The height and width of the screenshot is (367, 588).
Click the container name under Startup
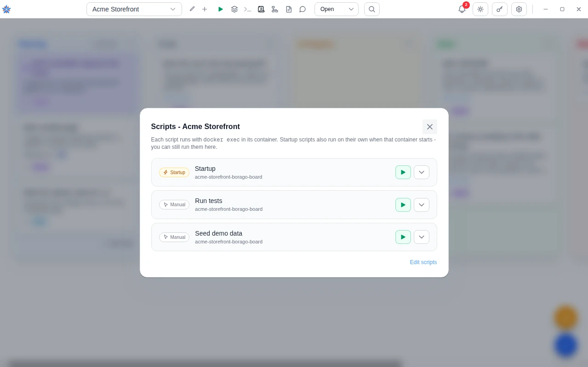[x=228, y=177]
